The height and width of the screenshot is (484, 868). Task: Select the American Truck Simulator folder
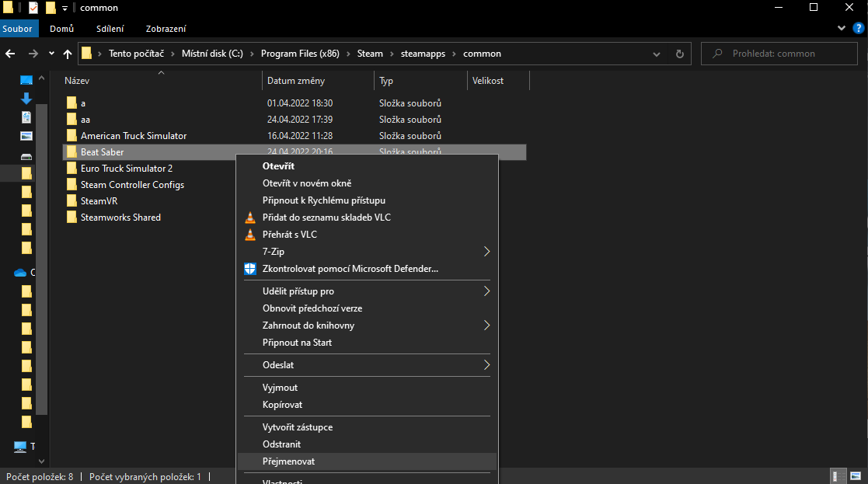(134, 136)
